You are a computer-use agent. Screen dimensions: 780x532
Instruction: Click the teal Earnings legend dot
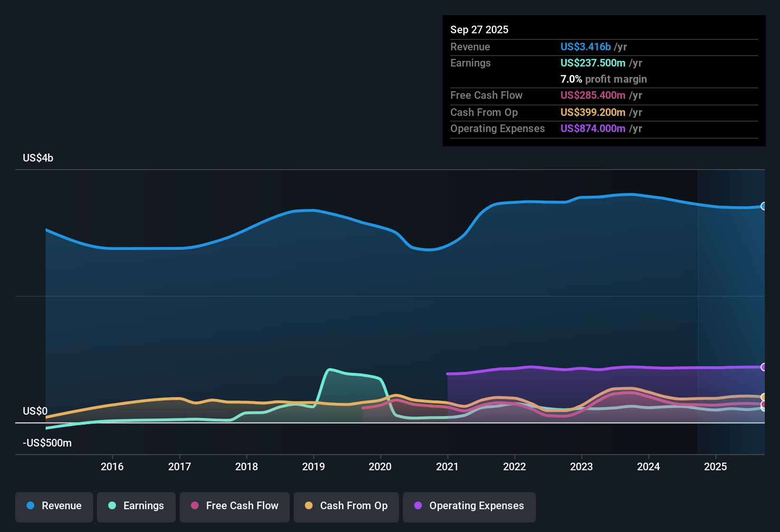click(x=112, y=506)
